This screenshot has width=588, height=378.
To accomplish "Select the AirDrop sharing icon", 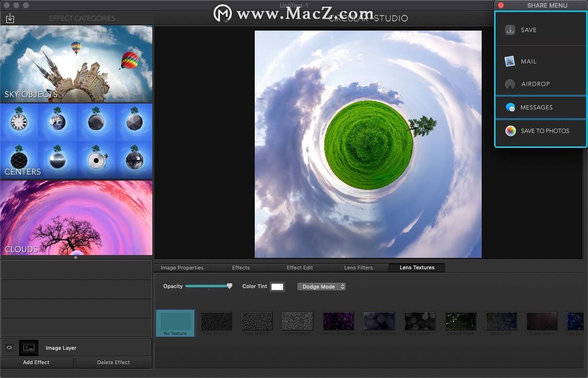I will 510,84.
